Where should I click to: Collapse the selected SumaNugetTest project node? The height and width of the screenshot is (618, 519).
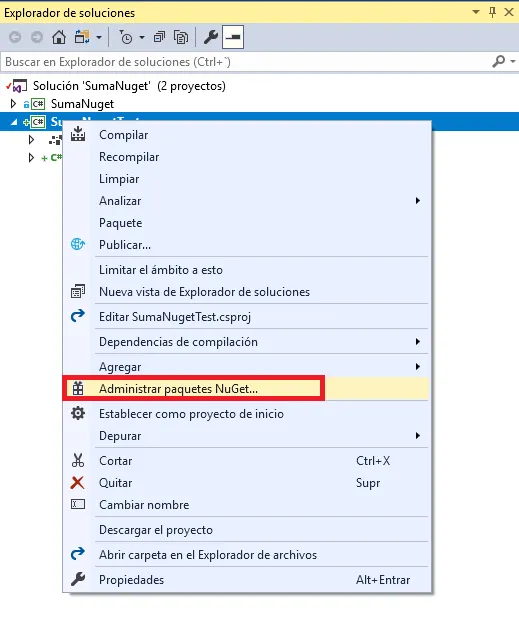point(14,122)
